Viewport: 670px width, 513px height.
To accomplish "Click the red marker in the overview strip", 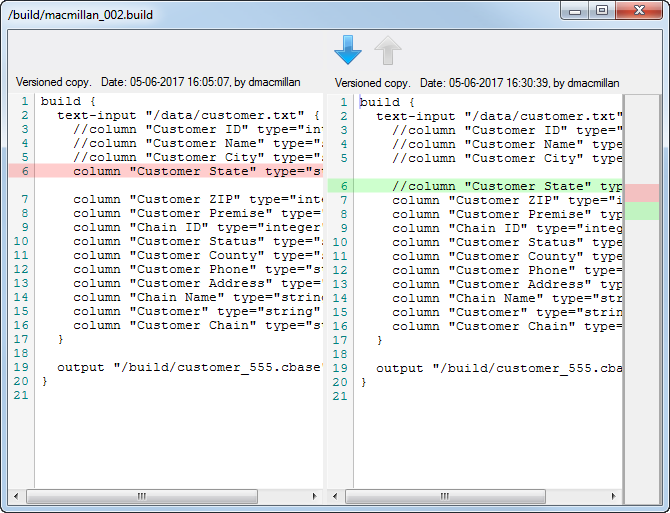I will (x=641, y=192).
